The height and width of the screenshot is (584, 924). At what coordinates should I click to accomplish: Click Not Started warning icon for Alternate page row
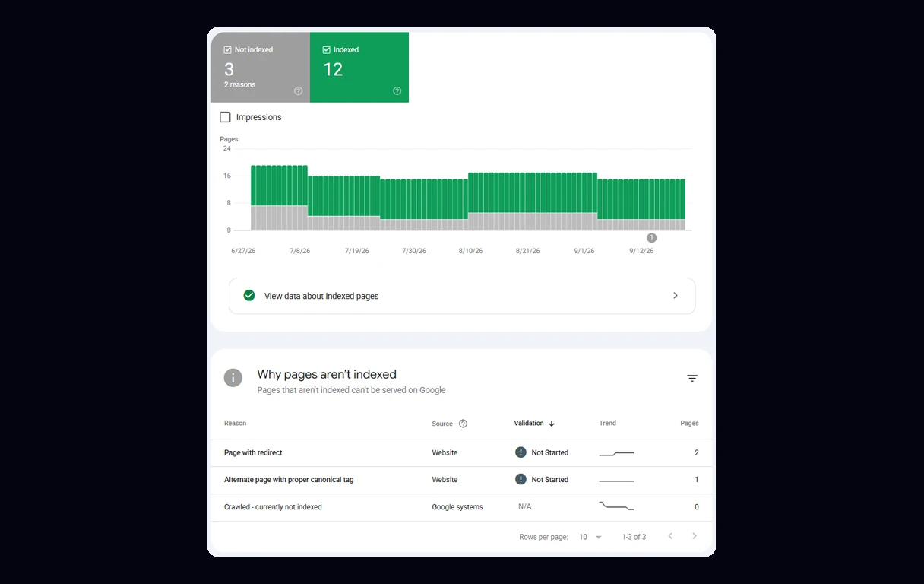(521, 479)
